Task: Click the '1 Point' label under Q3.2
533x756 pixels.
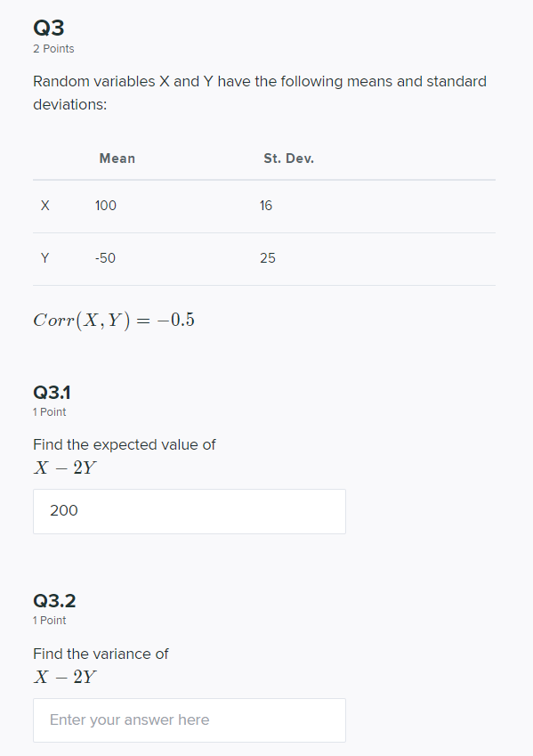Action: [49, 621]
